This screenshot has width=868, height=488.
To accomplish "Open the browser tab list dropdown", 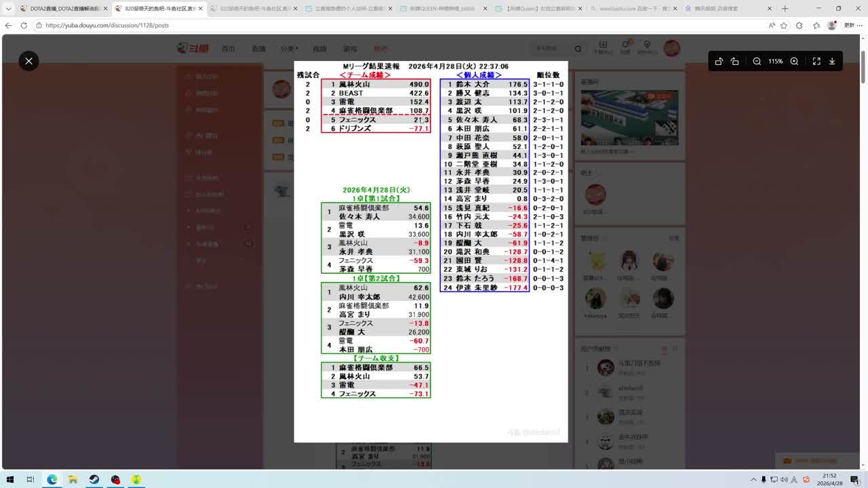I will point(8,9).
